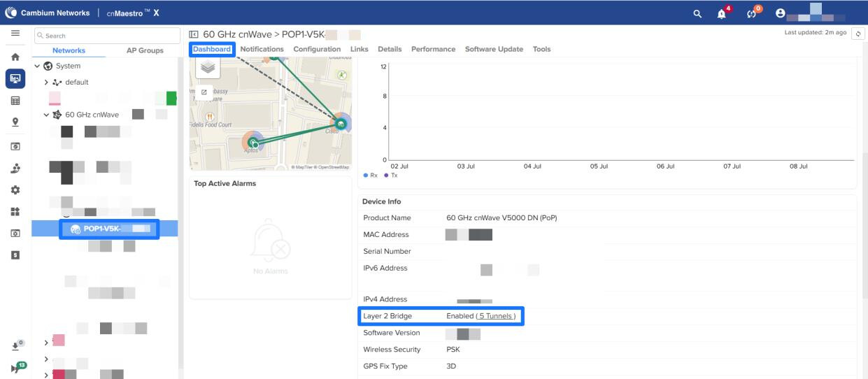
Task: Collapse the System tree node
Action: pos(37,66)
